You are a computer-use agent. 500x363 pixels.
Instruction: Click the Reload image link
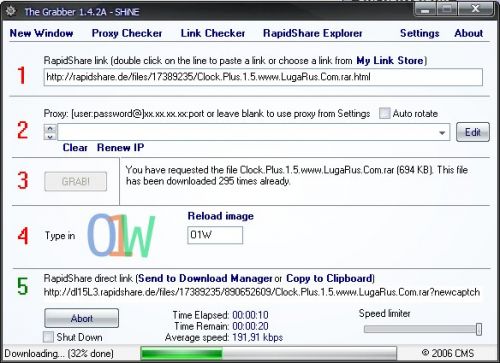220,216
